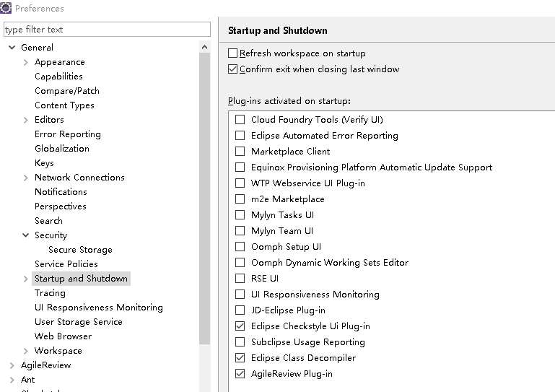Select Service Policies page
This screenshot has width=555, height=392.
(66, 264)
